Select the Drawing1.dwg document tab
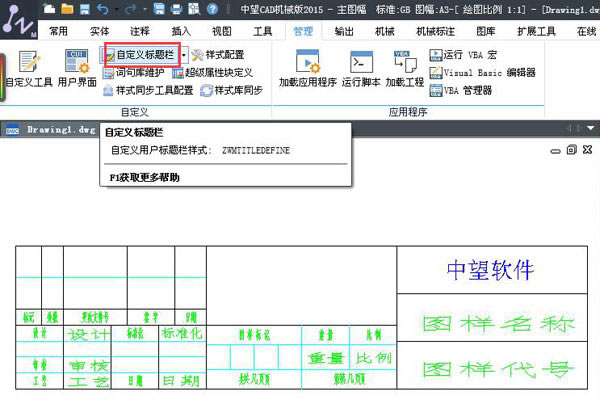This screenshot has height=400, width=600. [51, 129]
